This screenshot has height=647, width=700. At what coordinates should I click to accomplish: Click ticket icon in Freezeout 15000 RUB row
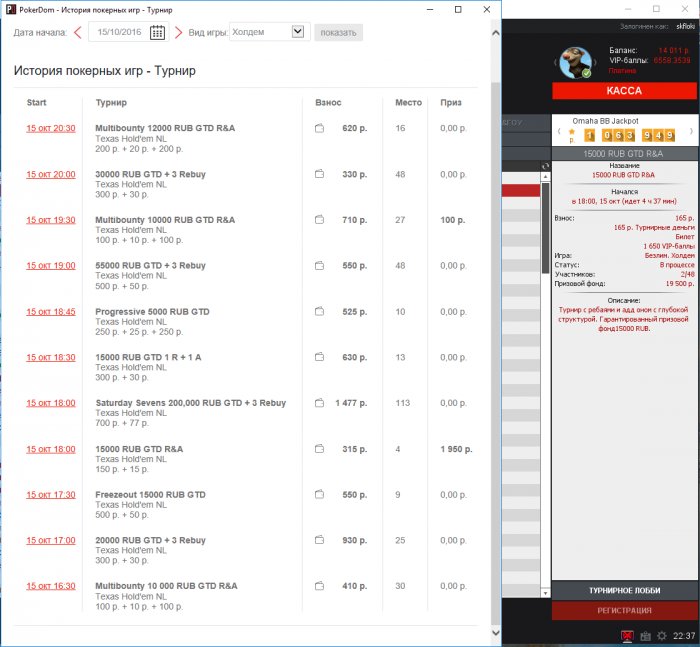click(x=319, y=494)
